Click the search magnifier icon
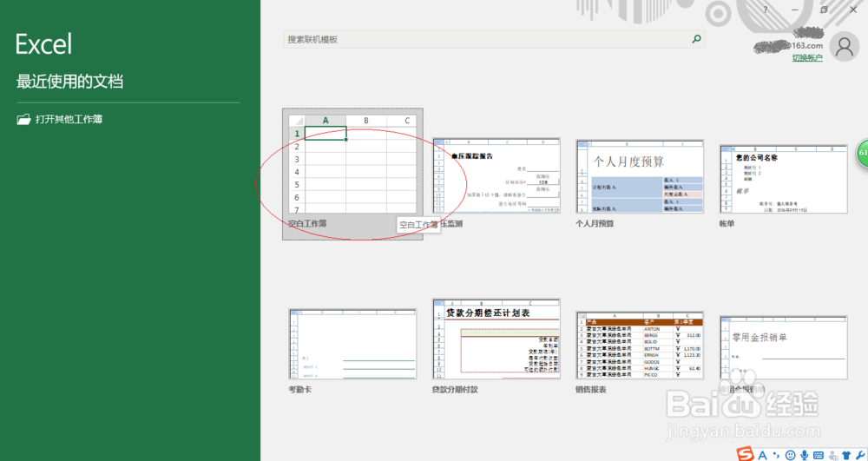This screenshot has height=461, width=868. (696, 39)
